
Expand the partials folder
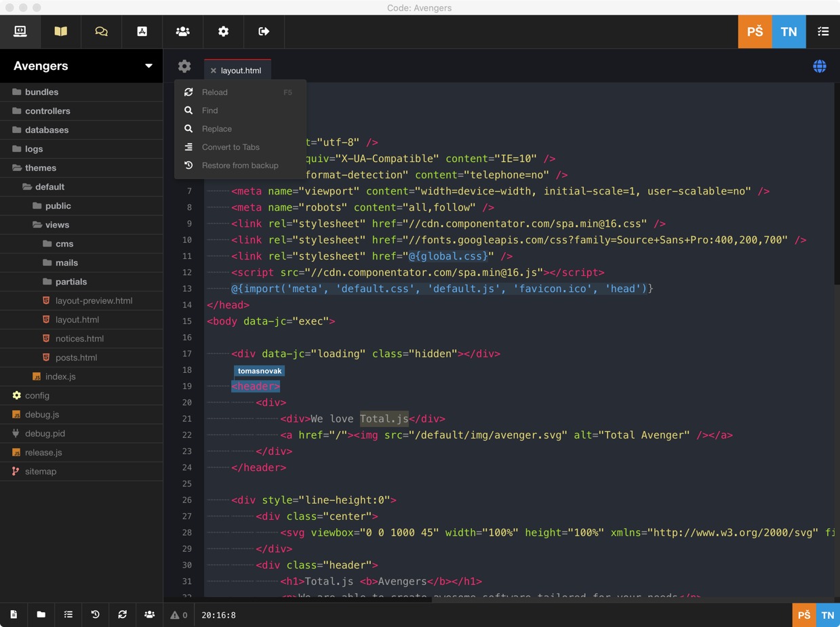coord(71,281)
